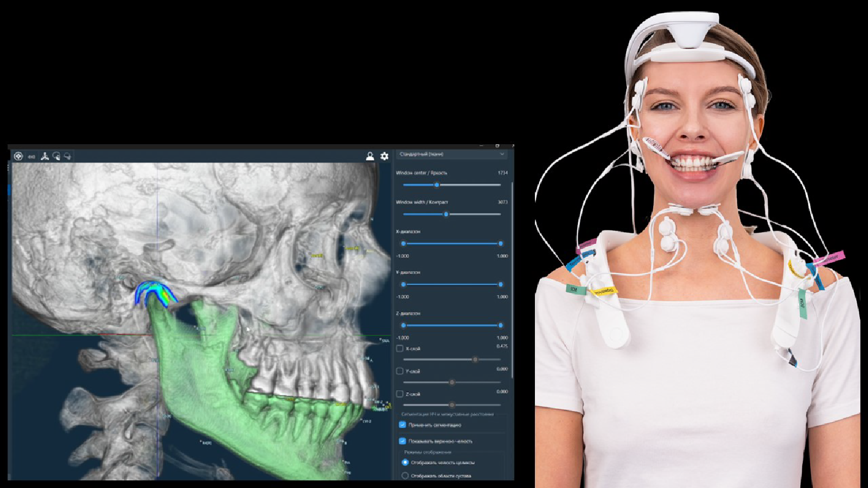Click the rainbow-colored jaw joint region
The image size is (868, 488).
156,292
